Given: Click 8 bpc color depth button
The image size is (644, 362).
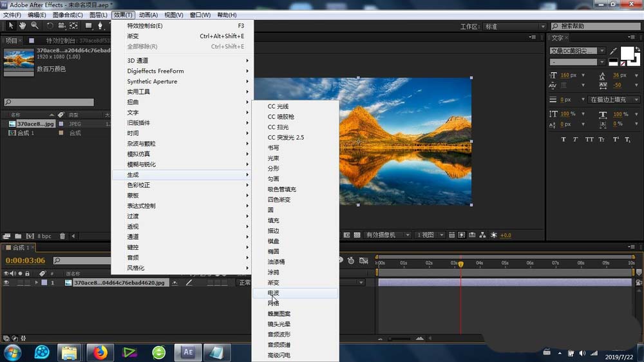Looking at the screenshot, I should click(x=44, y=236).
